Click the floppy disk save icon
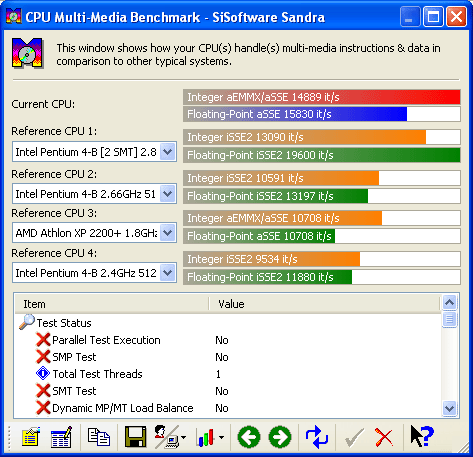 tap(135, 436)
